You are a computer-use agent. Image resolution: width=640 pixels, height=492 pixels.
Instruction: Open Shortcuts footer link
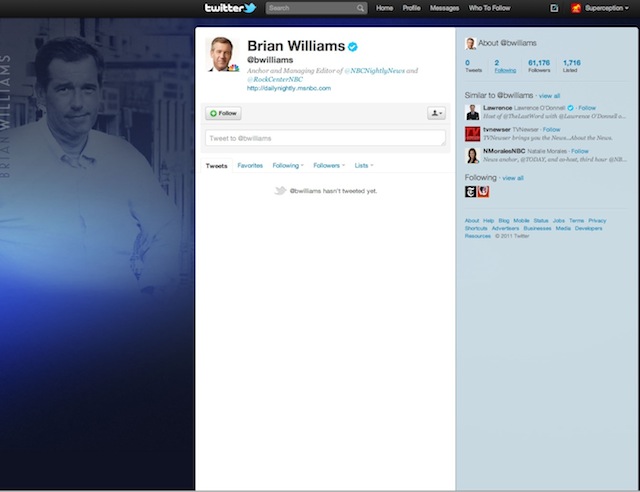(476, 228)
